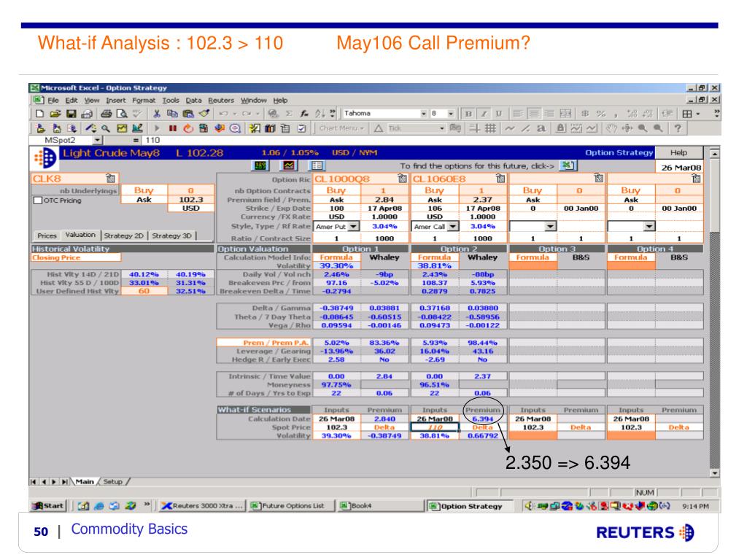
Task: Click the Paste clipboard icon
Action: 188,114
